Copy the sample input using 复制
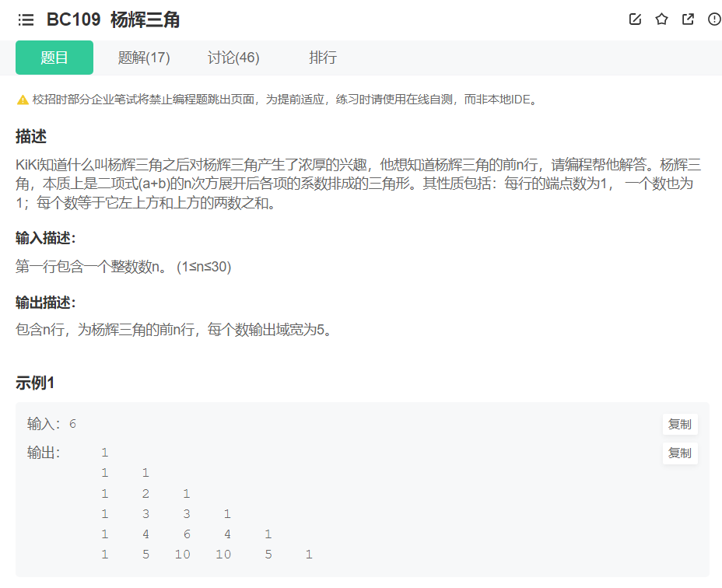The height and width of the screenshot is (588, 722). (x=679, y=424)
